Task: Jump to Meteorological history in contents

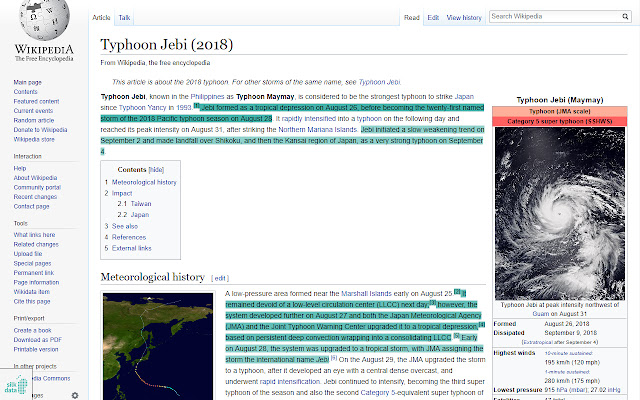Action: [144, 182]
